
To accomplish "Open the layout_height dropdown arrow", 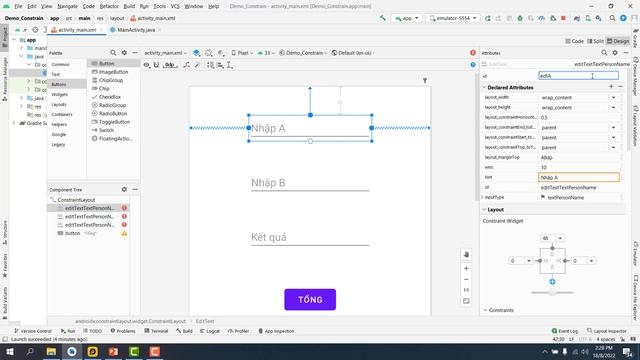I will pos(613,108).
